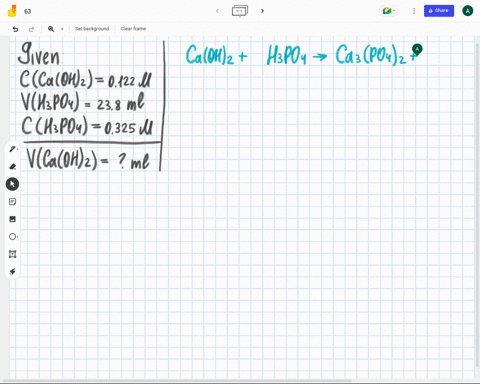Screen dimensions: 480x384
Task: Choose the Select arrow tool
Action: click(x=12, y=184)
